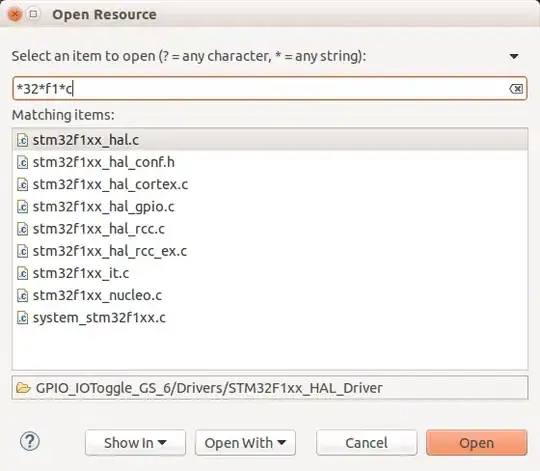The width and height of the screenshot is (540, 471).
Task: Select stm32f1xx_nucleo.c in the results list
Action: [x=270, y=295]
